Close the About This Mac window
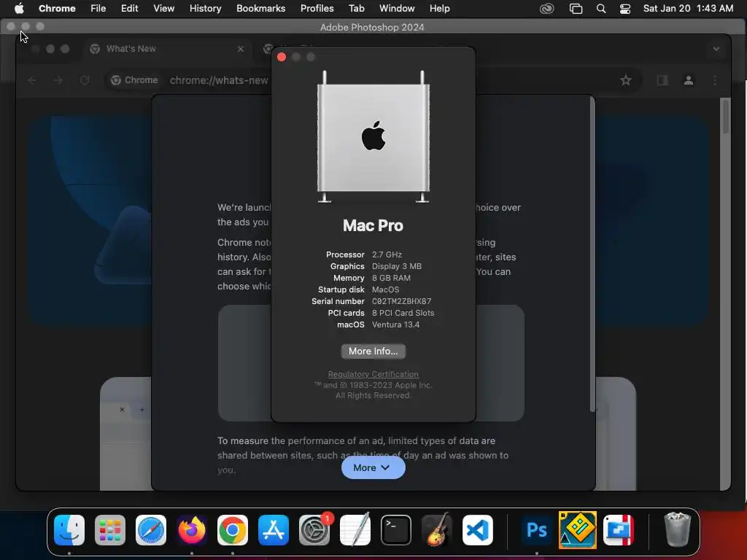 (x=282, y=57)
